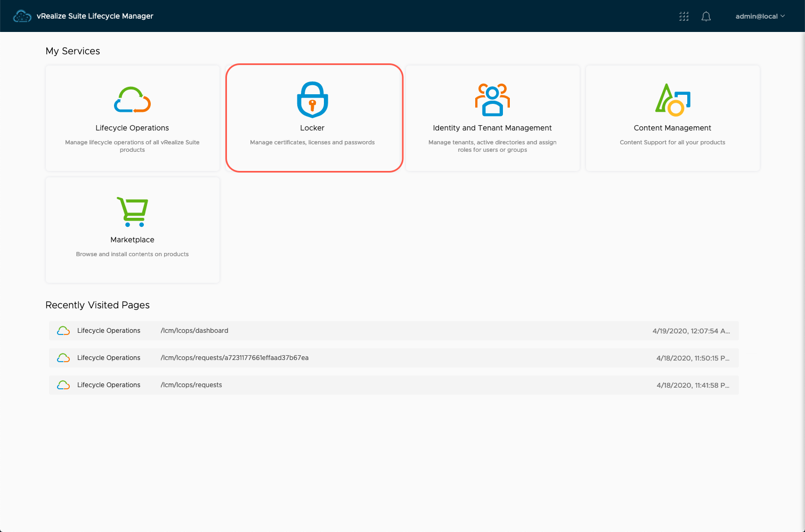The width and height of the screenshot is (805, 532).
Task: Select the Locker service title text
Action: coord(312,128)
